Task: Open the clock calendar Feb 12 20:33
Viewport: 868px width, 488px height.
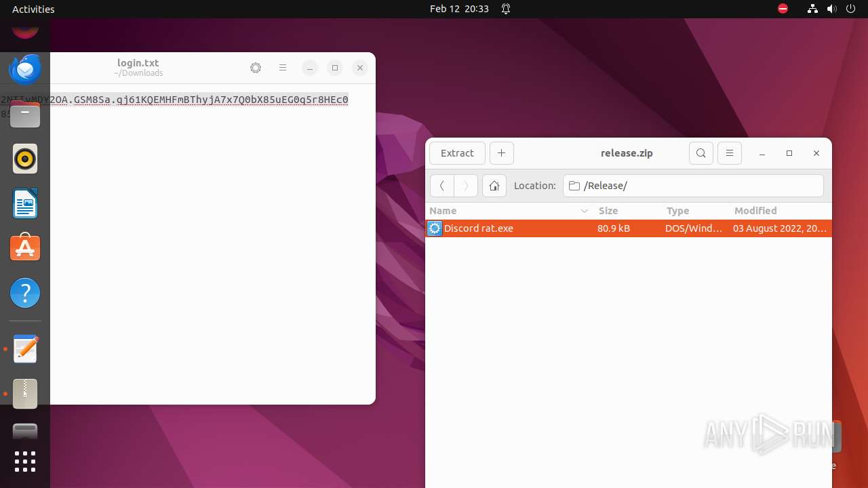Action: tap(459, 9)
